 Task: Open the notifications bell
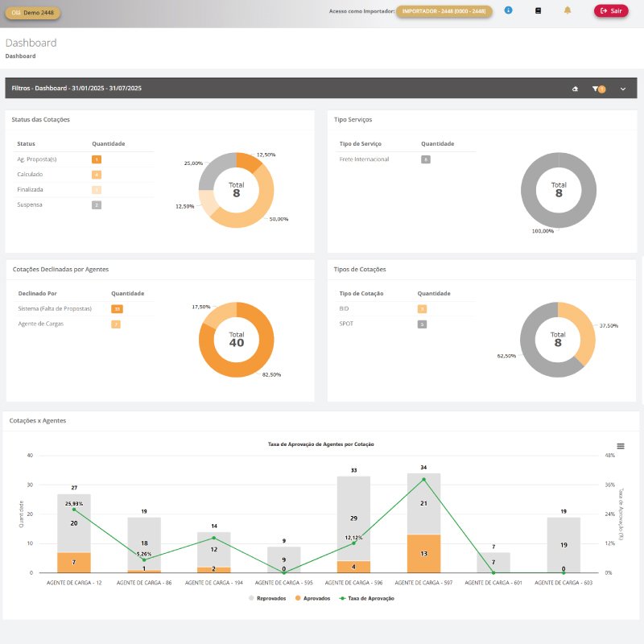568,10
